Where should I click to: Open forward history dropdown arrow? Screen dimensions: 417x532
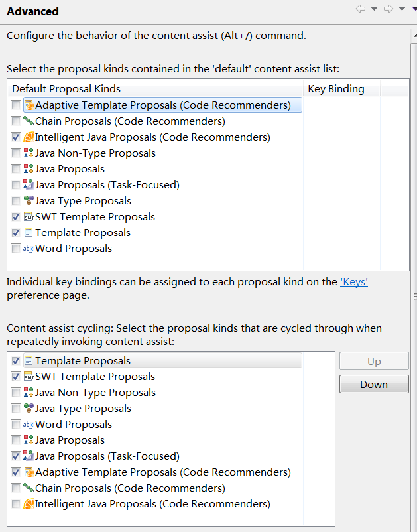(402, 9)
